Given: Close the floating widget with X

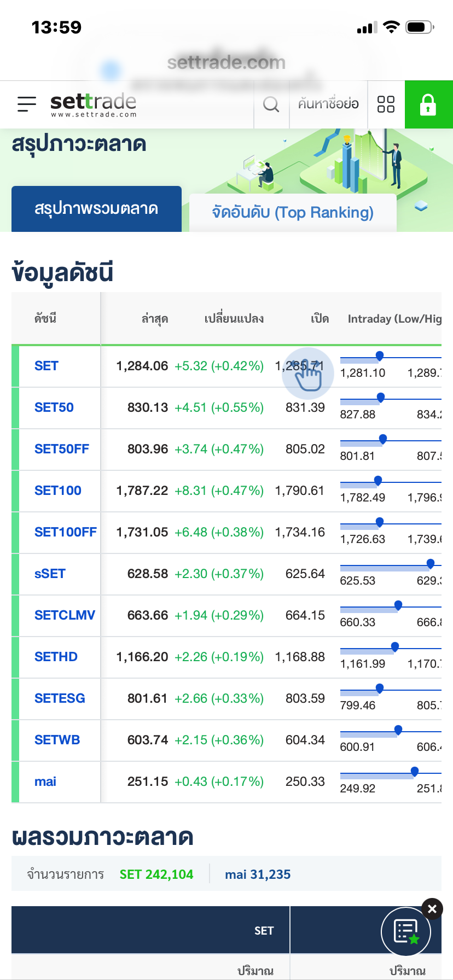Looking at the screenshot, I should [x=432, y=909].
